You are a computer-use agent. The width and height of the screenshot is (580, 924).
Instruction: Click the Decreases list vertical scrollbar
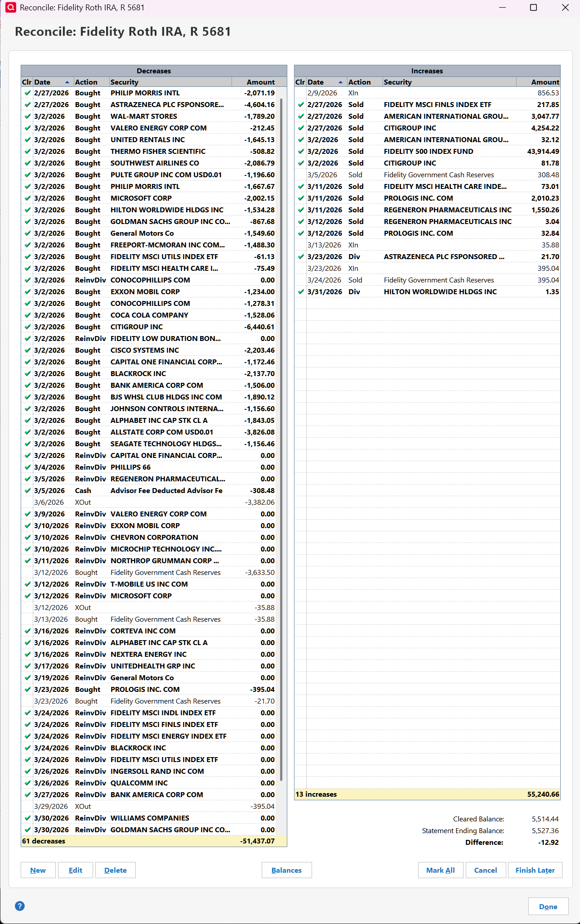click(281, 440)
